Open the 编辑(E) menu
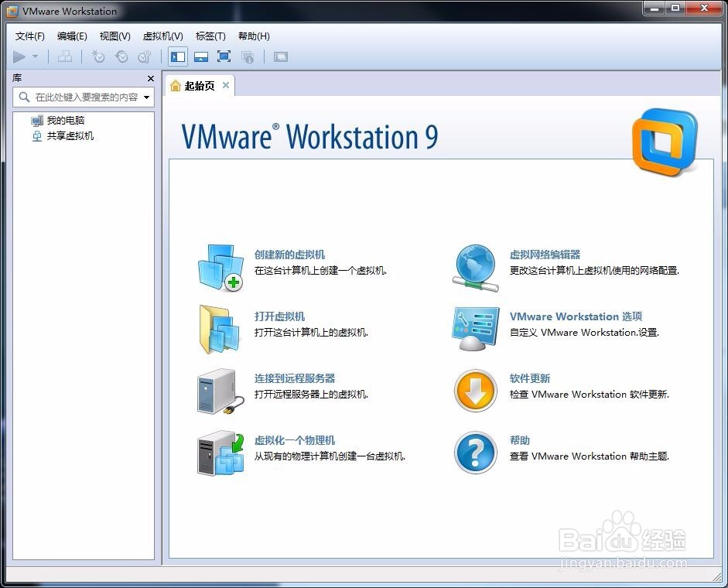This screenshot has height=588, width=728. [72, 36]
